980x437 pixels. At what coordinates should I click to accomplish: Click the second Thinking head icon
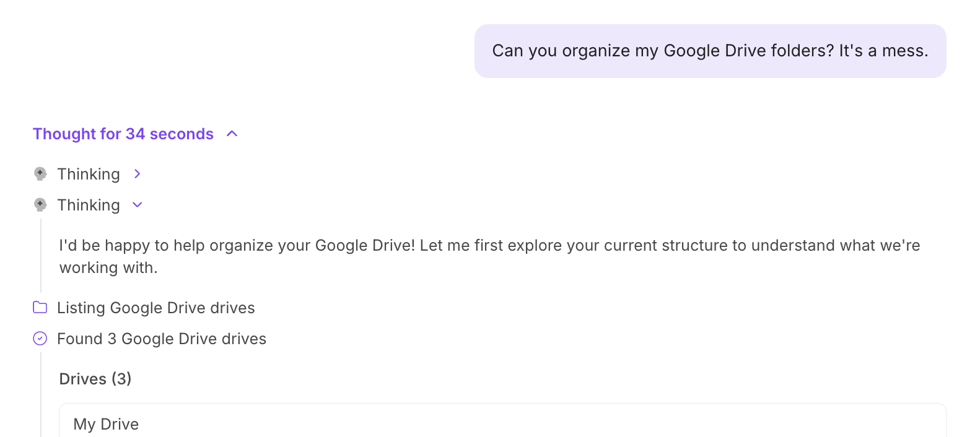pyautogui.click(x=40, y=205)
